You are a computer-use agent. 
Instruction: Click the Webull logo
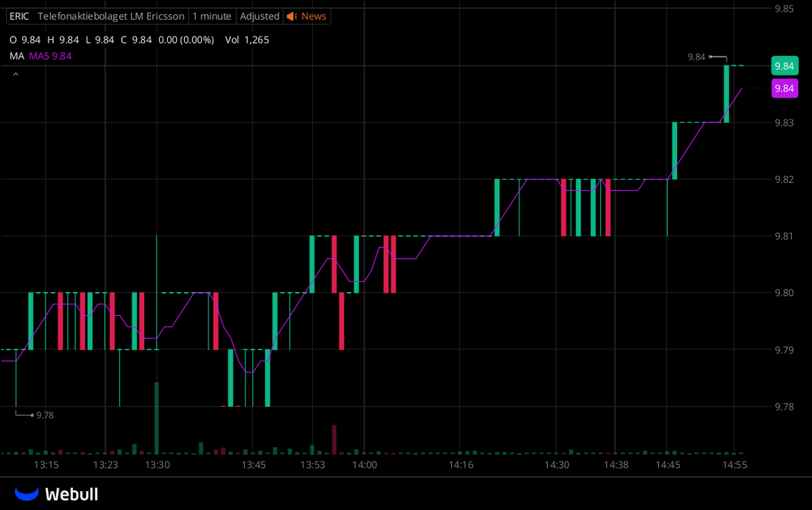tap(56, 494)
